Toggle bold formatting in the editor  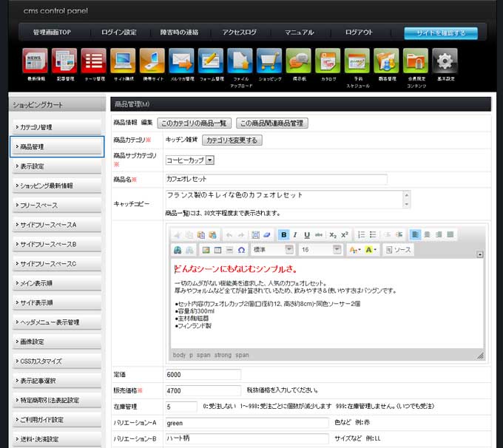(x=284, y=234)
